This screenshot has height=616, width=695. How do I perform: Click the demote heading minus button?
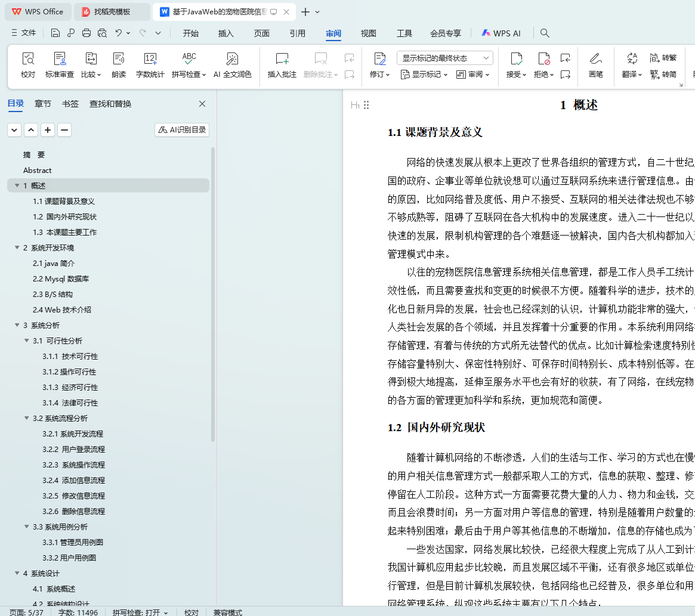pos(64,130)
